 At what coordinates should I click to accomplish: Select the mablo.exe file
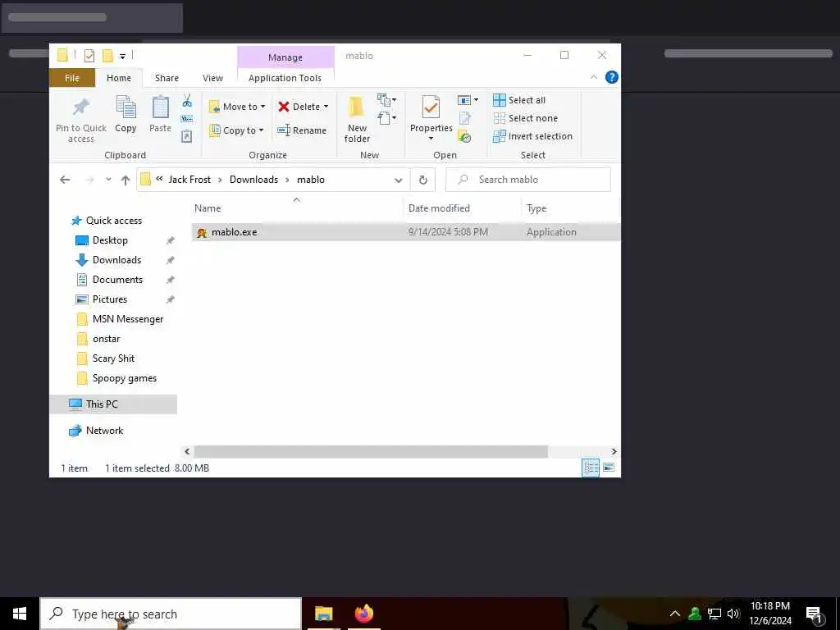(x=405, y=232)
